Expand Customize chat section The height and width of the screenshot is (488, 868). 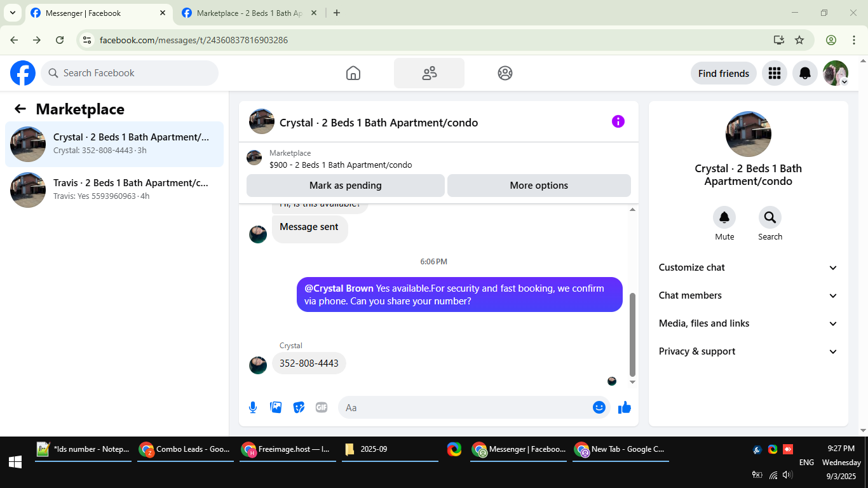coord(749,268)
